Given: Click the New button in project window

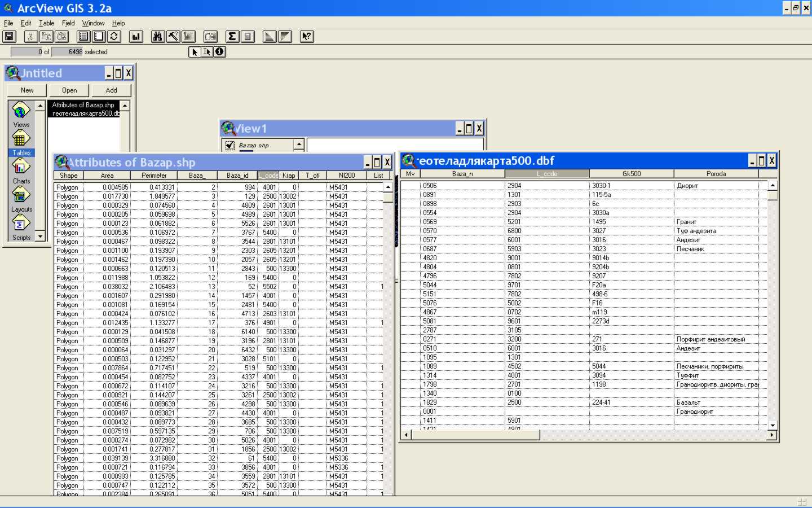Looking at the screenshot, I should pyautogui.click(x=27, y=90).
